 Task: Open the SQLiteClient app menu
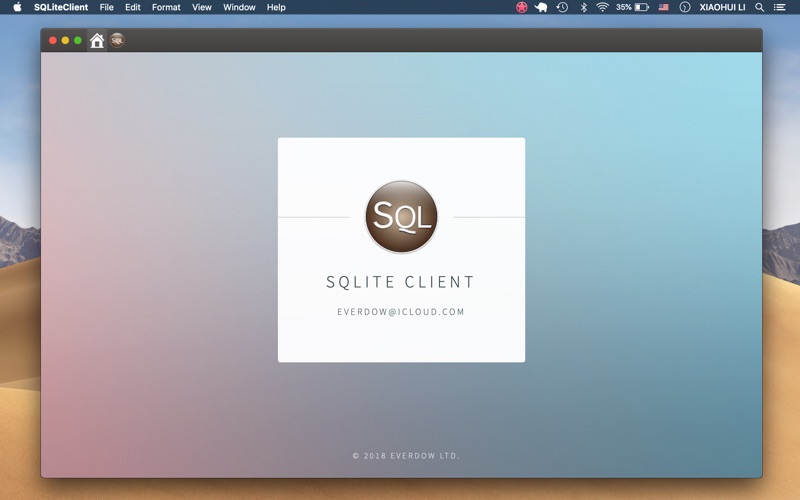pos(61,7)
